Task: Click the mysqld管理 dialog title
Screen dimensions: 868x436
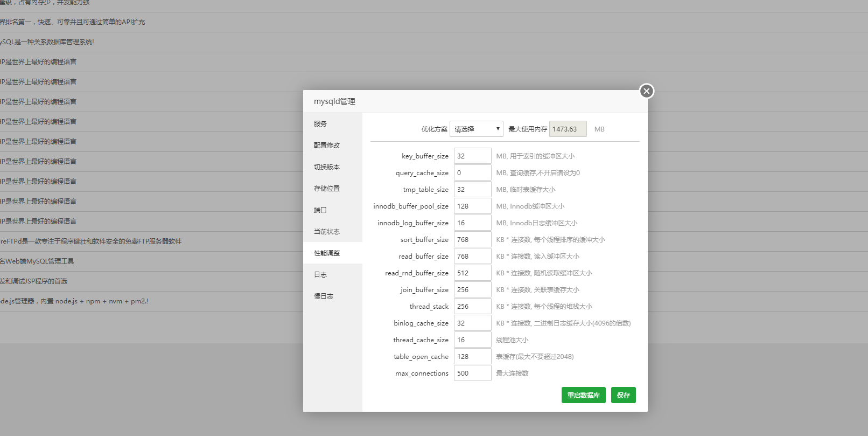Action: 334,101
